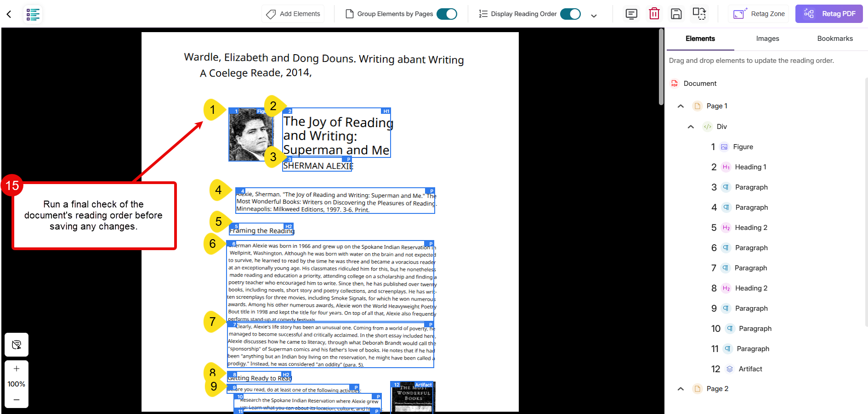Click the Document PDF icon
Viewport: 868px width, 414px height.
(675, 84)
